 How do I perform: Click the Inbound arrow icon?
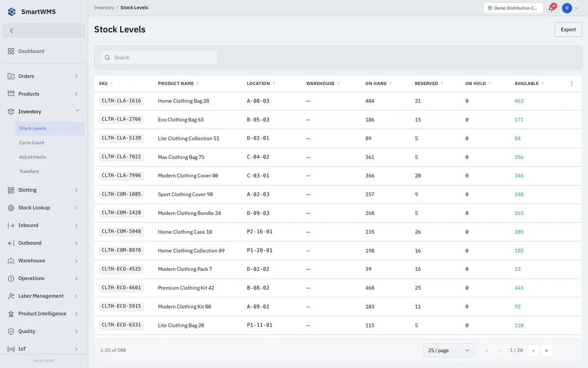click(11, 225)
